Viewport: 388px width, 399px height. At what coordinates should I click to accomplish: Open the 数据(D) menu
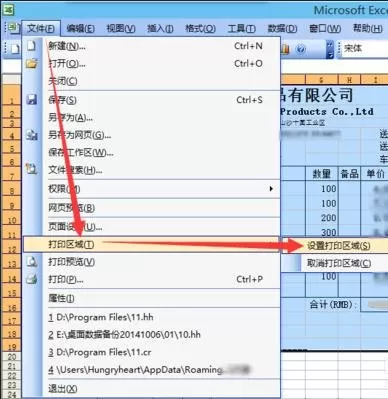pos(282,29)
